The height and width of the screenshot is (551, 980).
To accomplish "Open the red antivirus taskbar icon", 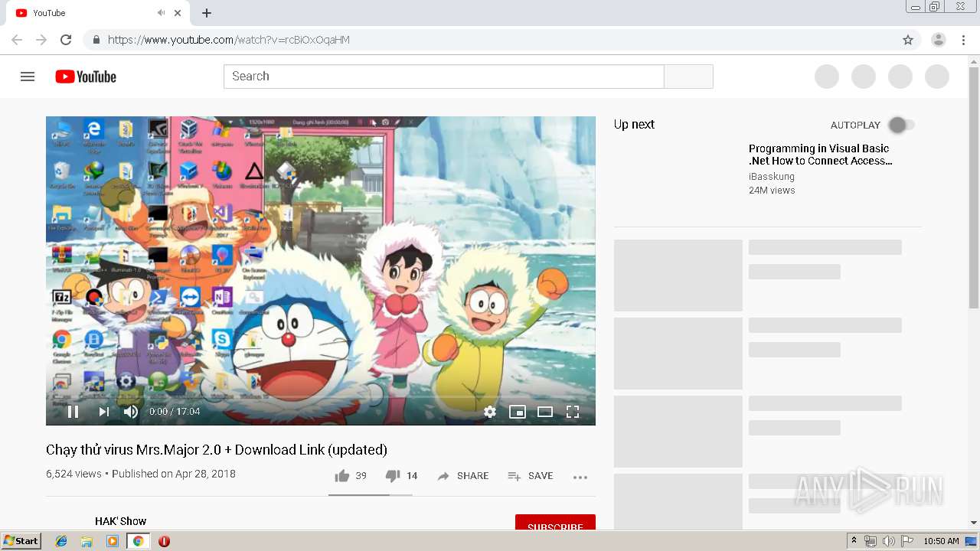I will pyautogui.click(x=164, y=541).
